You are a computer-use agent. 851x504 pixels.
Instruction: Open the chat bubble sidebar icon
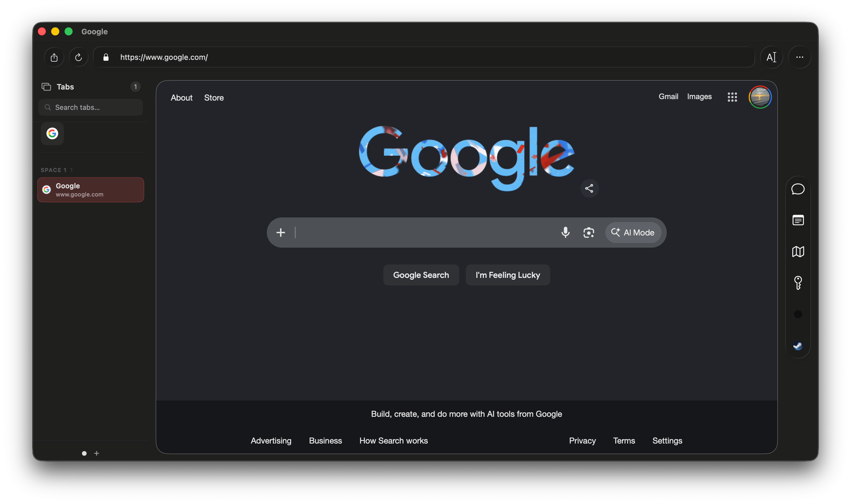[x=798, y=189]
